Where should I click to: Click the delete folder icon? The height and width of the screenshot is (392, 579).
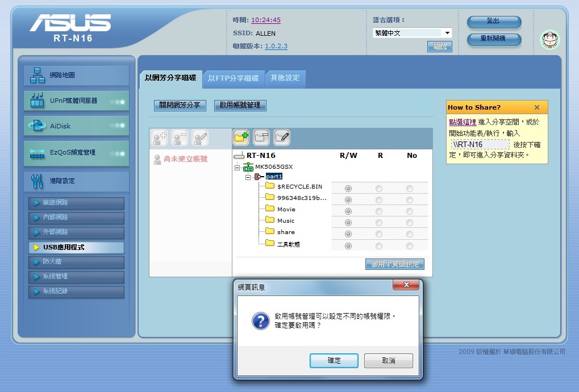pyautogui.click(x=261, y=137)
